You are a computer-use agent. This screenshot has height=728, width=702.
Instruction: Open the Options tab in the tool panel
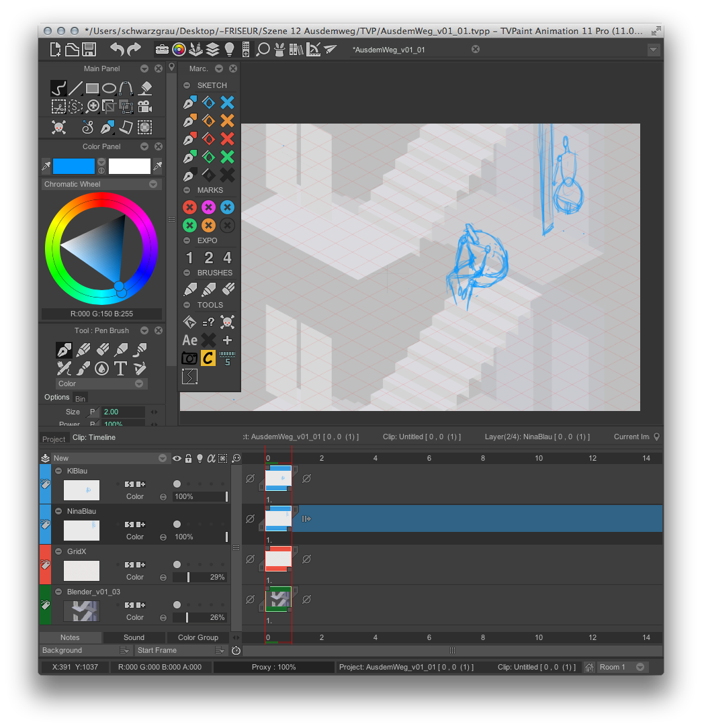56,397
